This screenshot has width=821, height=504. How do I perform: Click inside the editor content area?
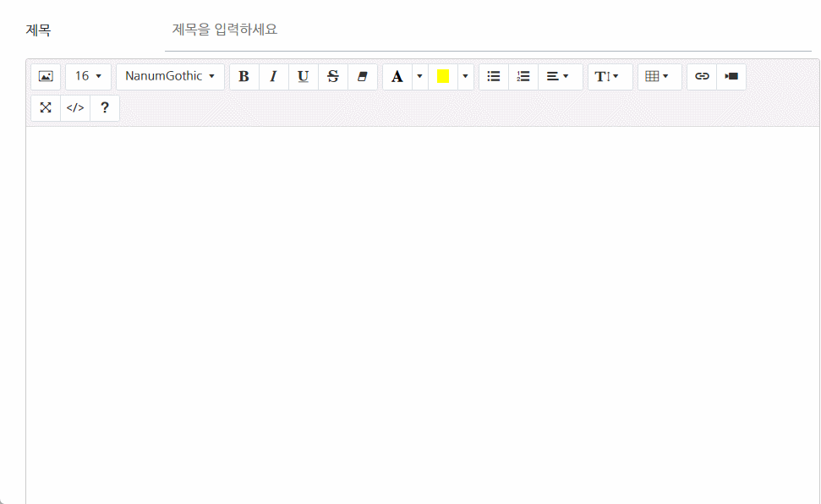[x=423, y=315]
